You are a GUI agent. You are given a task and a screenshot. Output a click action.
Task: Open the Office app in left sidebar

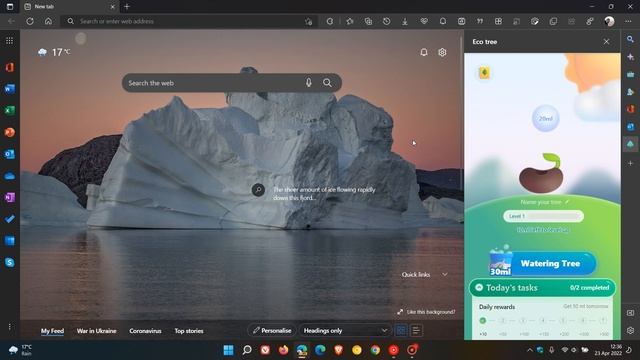pos(10,67)
